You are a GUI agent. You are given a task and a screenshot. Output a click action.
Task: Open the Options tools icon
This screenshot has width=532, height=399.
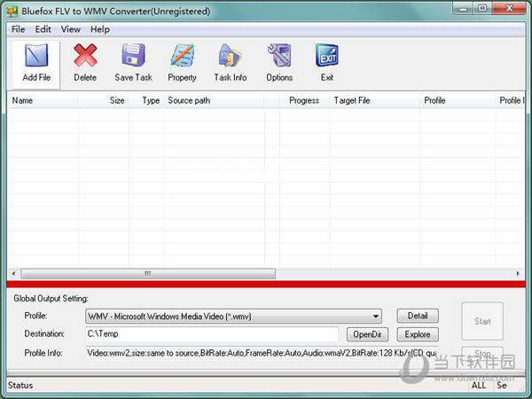coord(279,55)
